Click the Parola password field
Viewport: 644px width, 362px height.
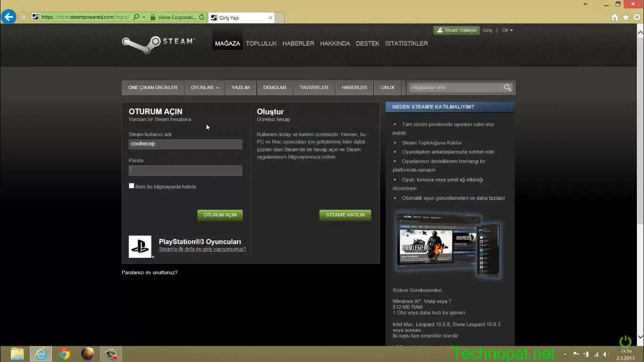[x=185, y=171]
